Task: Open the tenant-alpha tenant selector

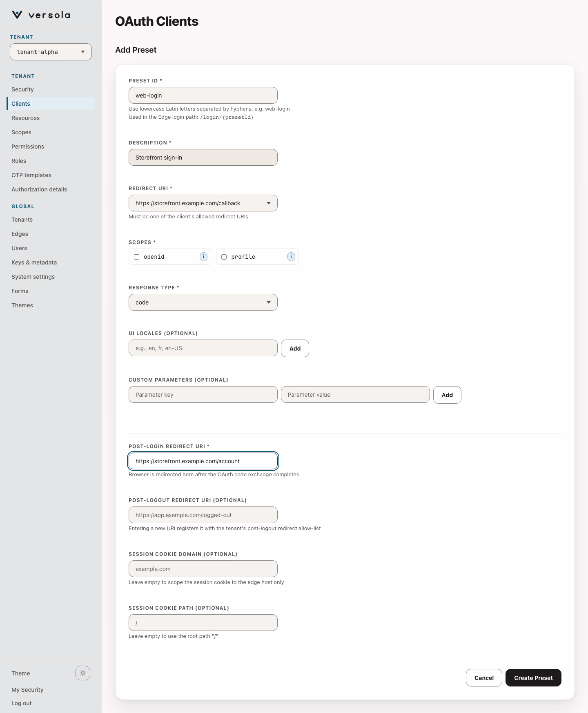Action: 51,52
